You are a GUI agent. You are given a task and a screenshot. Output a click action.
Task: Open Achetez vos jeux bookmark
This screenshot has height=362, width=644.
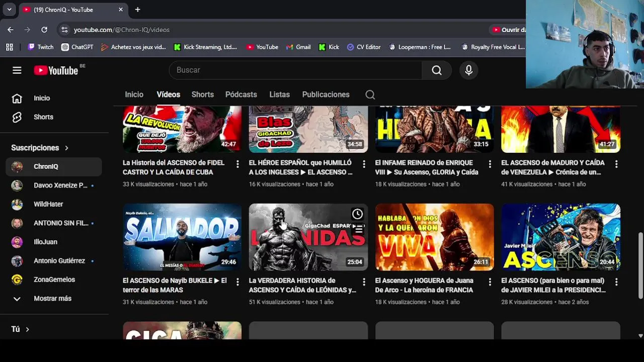coord(133,47)
